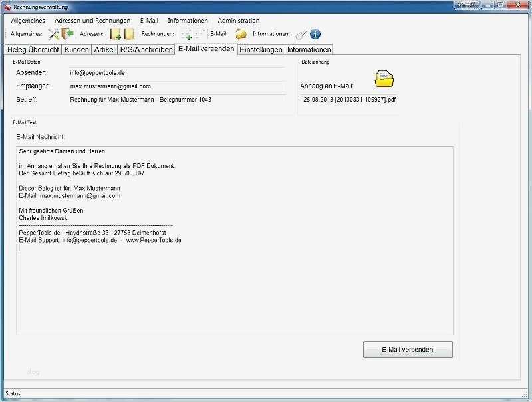Open the Administration menu
532x402 pixels.
238,20
